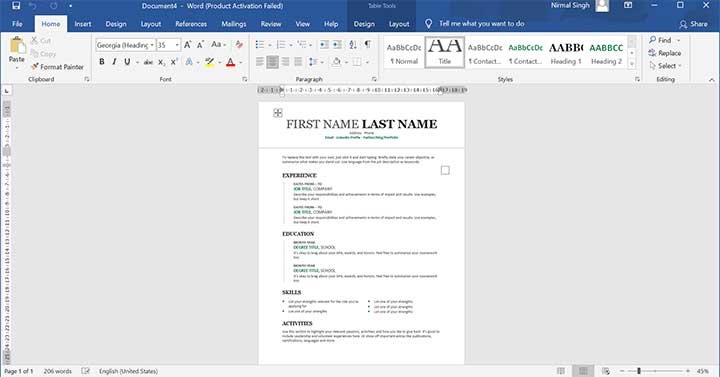Image resolution: width=720 pixels, height=377 pixels.
Task: Open the Change Case Aa dropdown
Action: pyautogui.click(x=219, y=45)
